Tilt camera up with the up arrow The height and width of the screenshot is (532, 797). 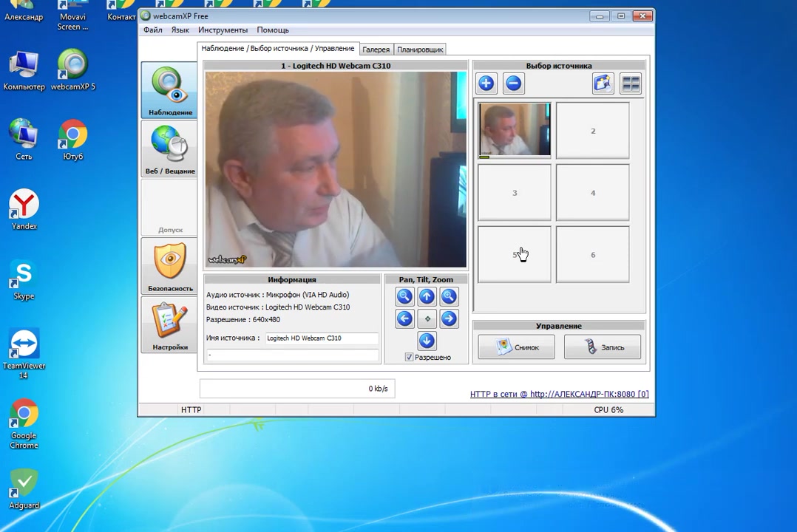click(x=427, y=296)
